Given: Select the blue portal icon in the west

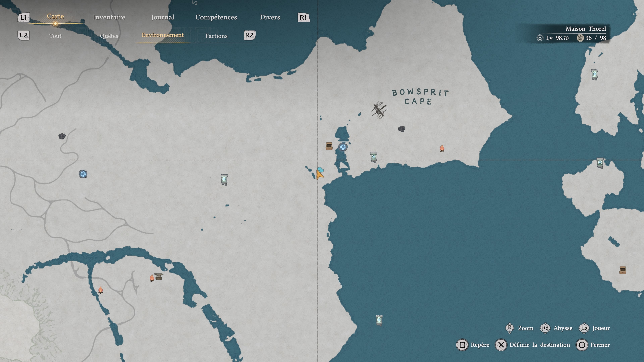Looking at the screenshot, I should [83, 174].
